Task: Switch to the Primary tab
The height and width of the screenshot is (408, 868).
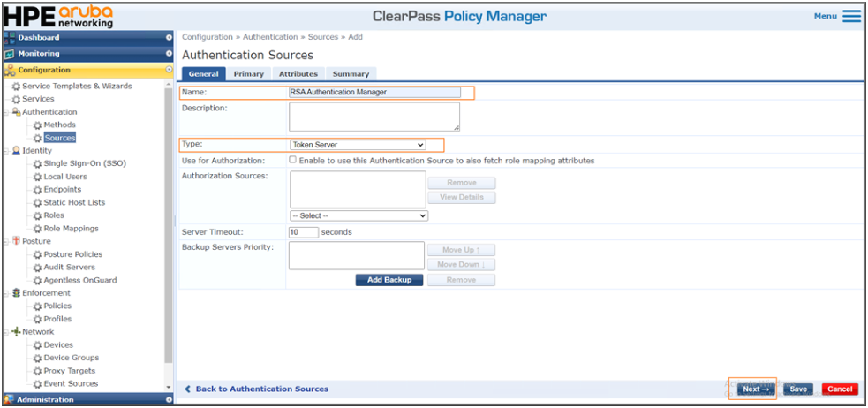Action: coord(249,74)
